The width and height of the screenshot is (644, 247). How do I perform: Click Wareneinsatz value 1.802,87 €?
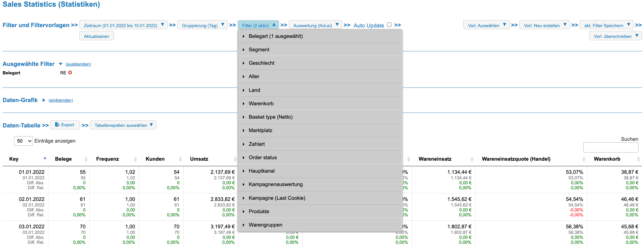(x=459, y=227)
